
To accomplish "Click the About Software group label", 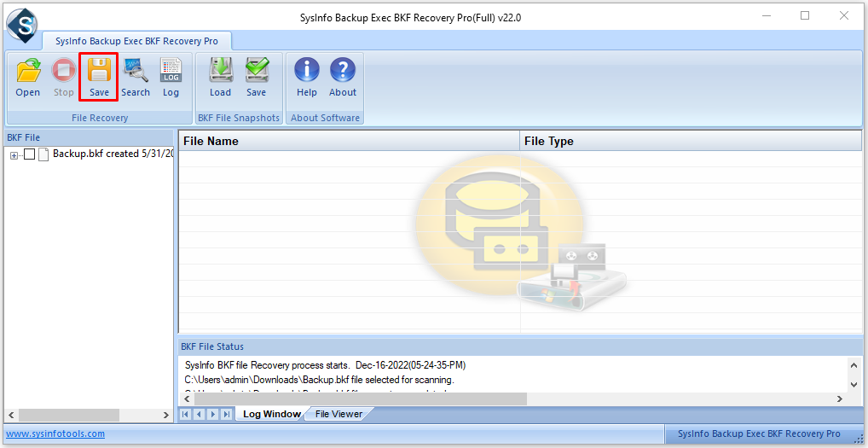I will coord(325,118).
